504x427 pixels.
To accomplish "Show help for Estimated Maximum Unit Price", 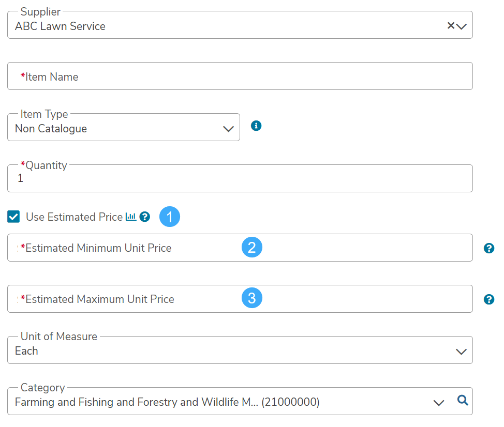I will (488, 299).
